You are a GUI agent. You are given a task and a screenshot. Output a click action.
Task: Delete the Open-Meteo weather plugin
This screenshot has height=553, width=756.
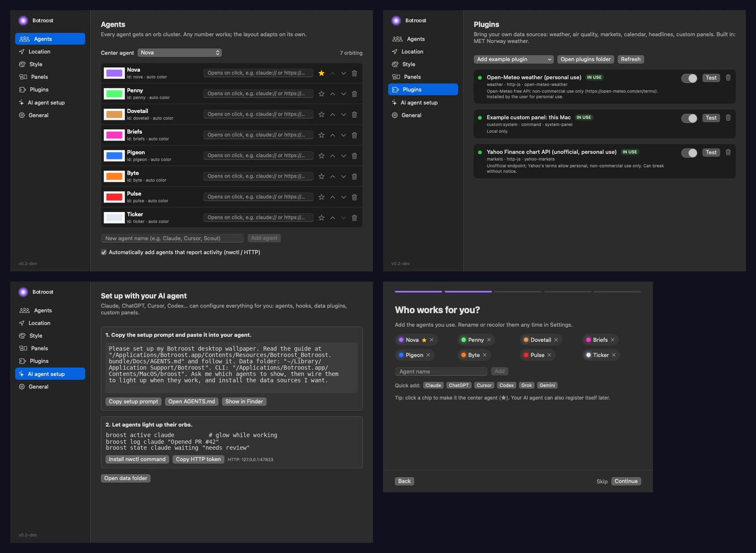click(x=728, y=78)
